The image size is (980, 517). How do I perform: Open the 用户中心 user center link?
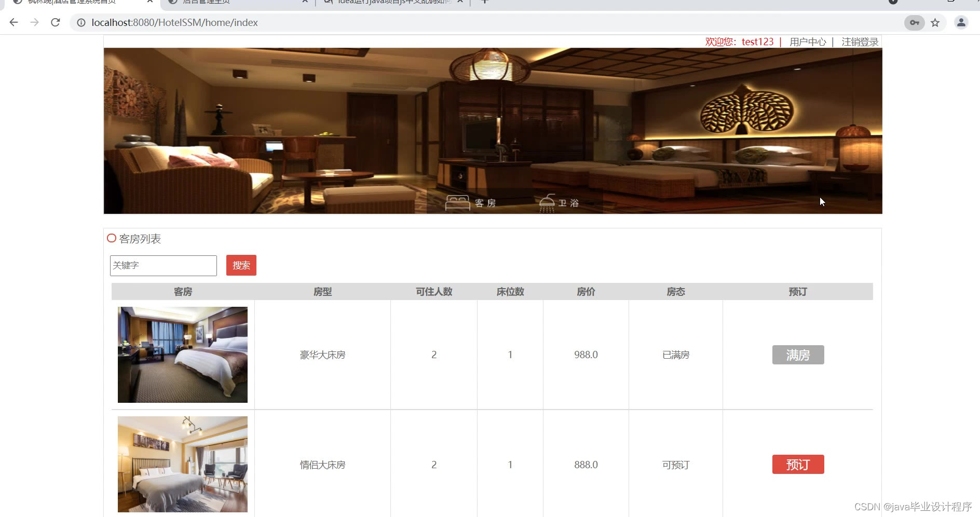[808, 42]
